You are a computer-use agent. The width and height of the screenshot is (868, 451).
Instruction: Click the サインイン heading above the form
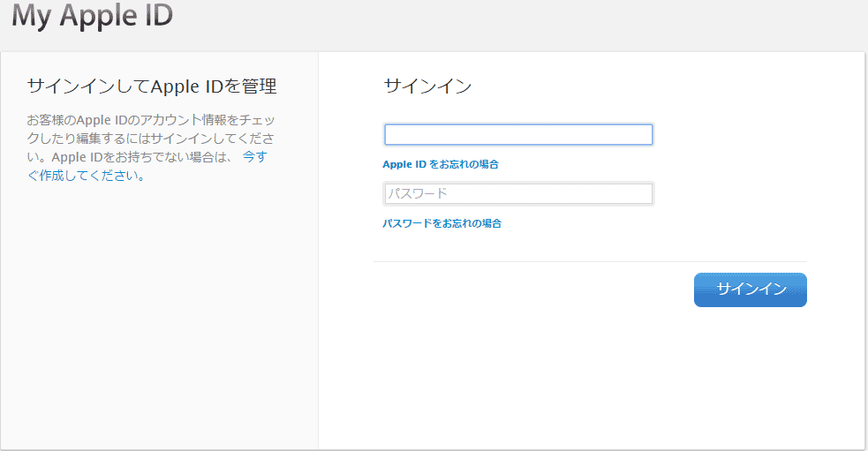pos(427,86)
